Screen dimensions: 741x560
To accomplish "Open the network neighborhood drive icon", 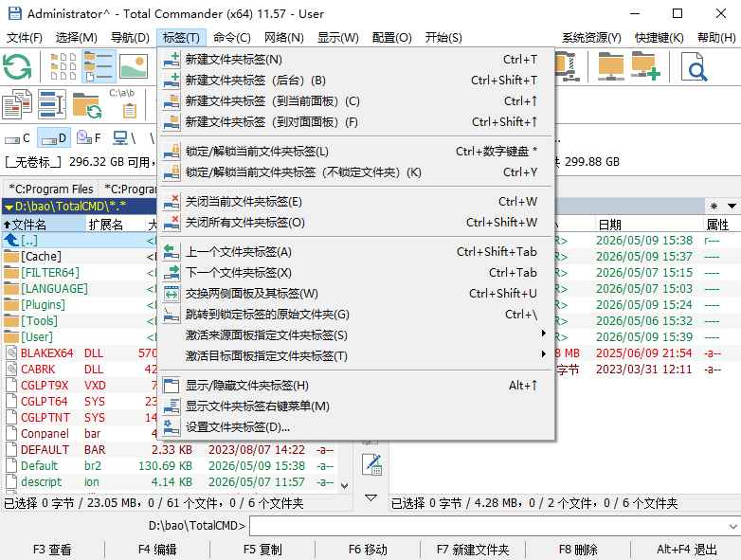I will (124, 138).
